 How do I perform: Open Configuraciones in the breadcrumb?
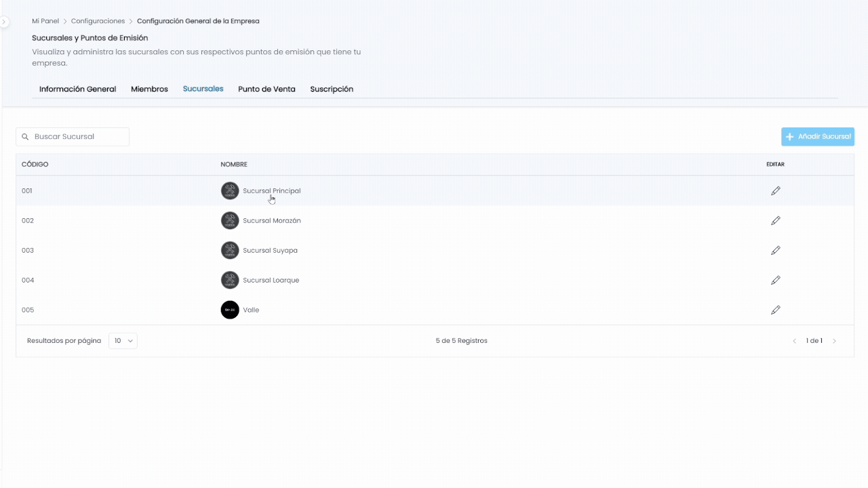98,21
